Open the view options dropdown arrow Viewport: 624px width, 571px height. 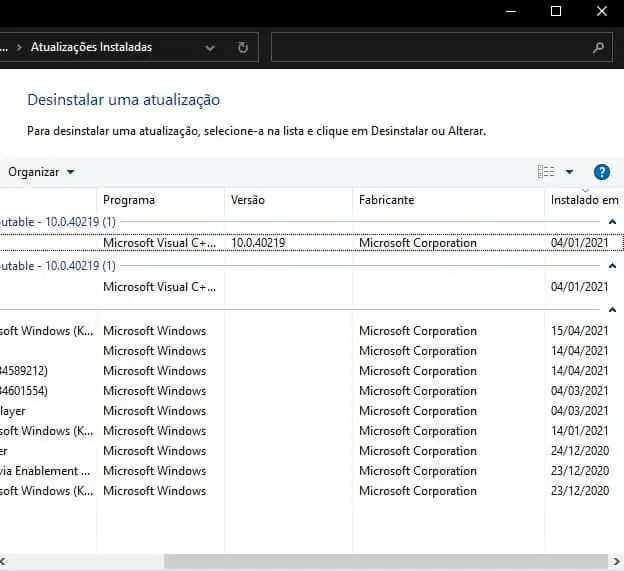pyautogui.click(x=569, y=172)
